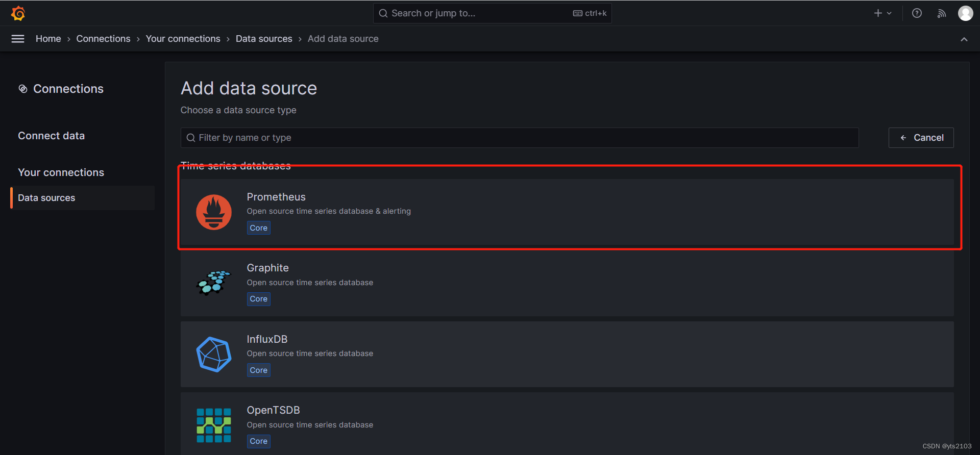Select the Graphite data source title

click(x=267, y=268)
